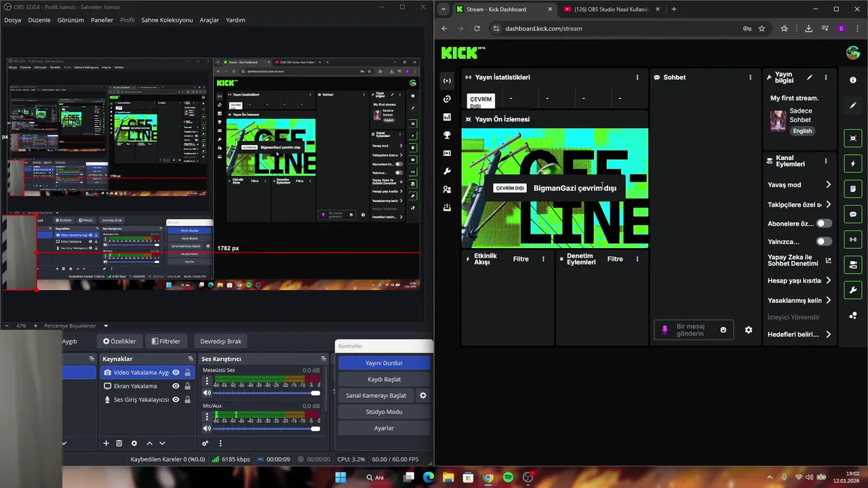The width and height of the screenshot is (868, 488).
Task: Move the selected source down with the arrow
Action: point(162,443)
